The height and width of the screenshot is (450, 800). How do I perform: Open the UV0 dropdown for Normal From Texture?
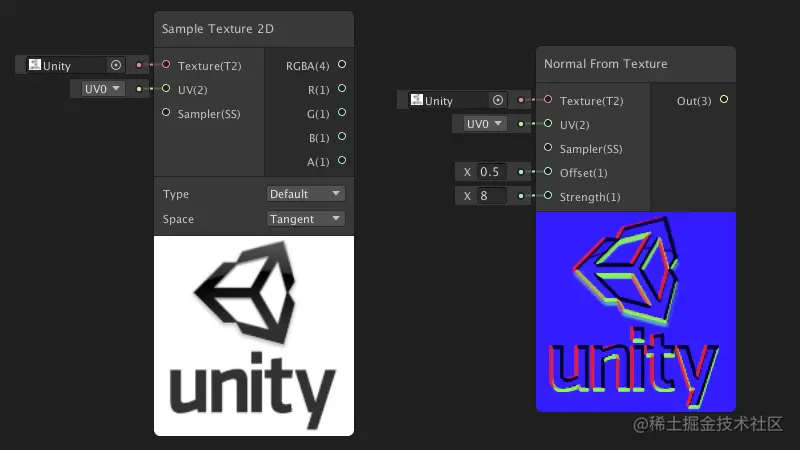click(485, 124)
